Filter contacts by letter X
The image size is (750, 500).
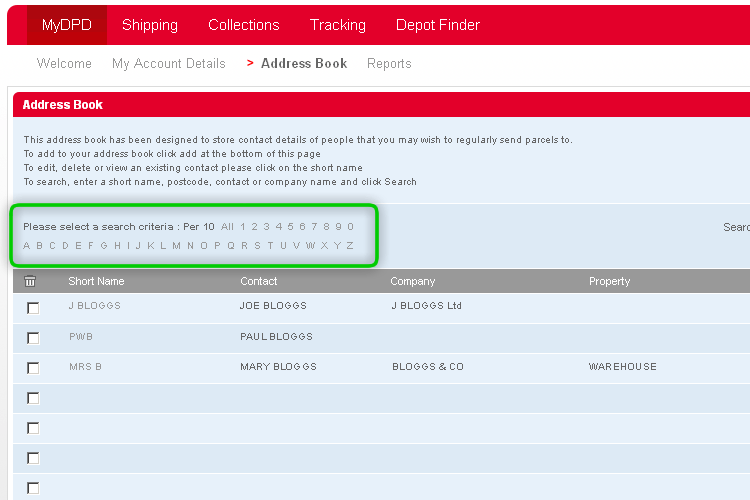[x=324, y=246]
